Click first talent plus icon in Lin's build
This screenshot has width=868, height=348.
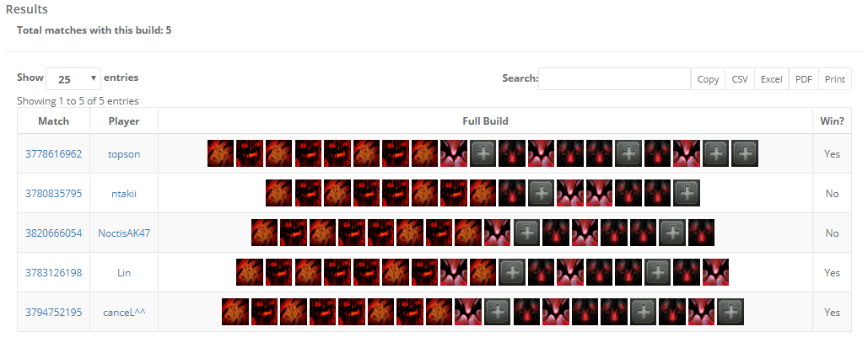[x=512, y=272]
